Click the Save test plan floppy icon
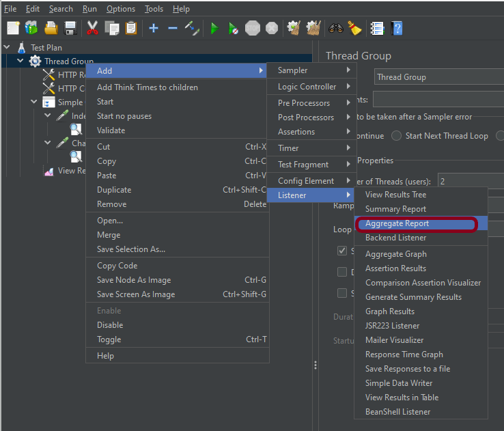The height and width of the screenshot is (431, 504). click(70, 28)
